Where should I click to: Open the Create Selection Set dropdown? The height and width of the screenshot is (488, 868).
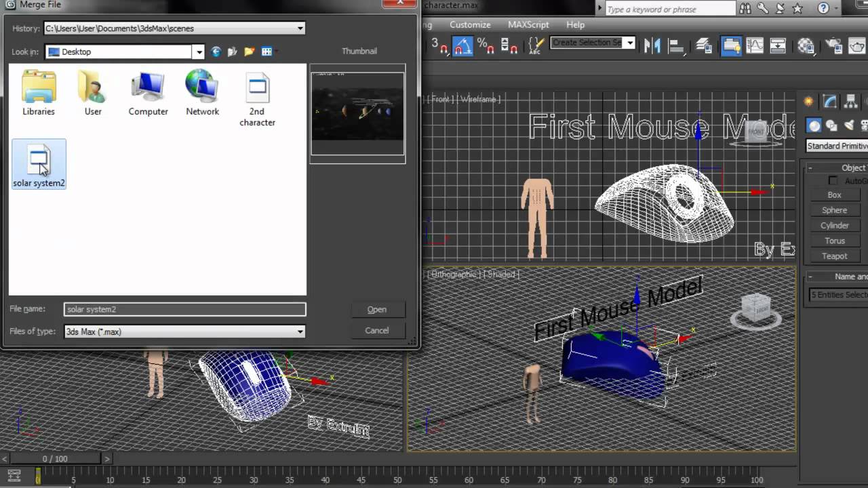point(630,43)
